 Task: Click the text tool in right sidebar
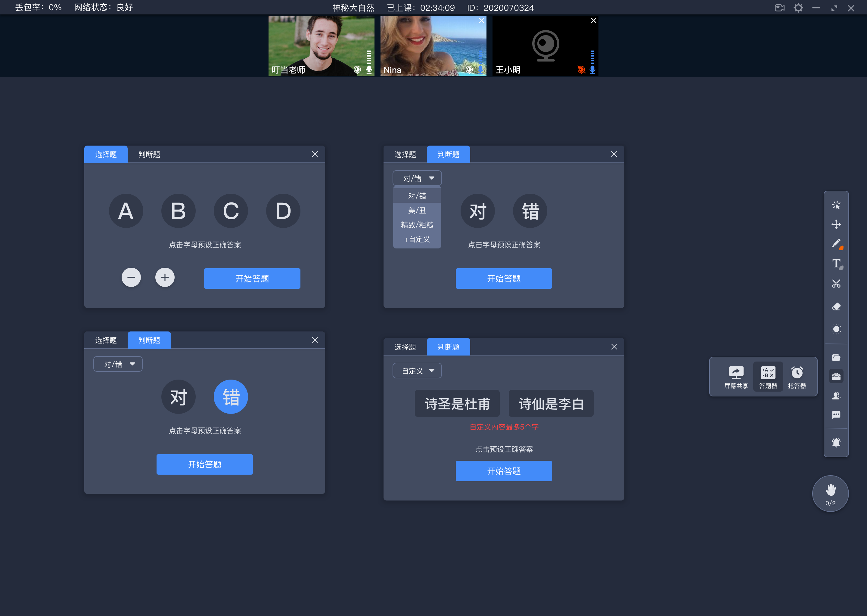(x=836, y=263)
